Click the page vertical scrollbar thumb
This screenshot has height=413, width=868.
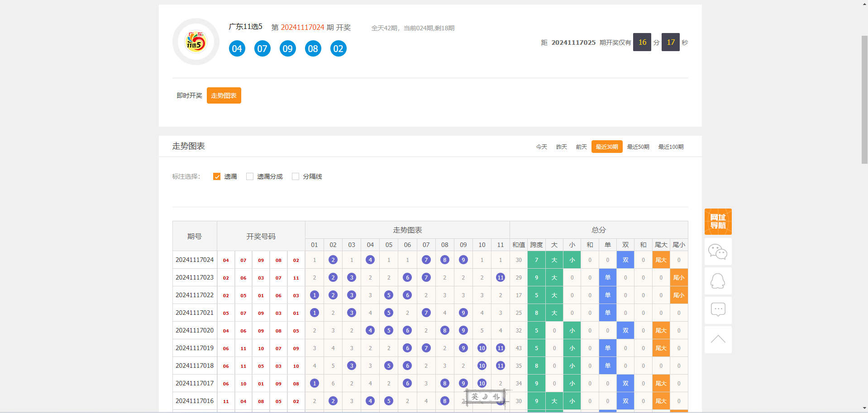pos(864,100)
